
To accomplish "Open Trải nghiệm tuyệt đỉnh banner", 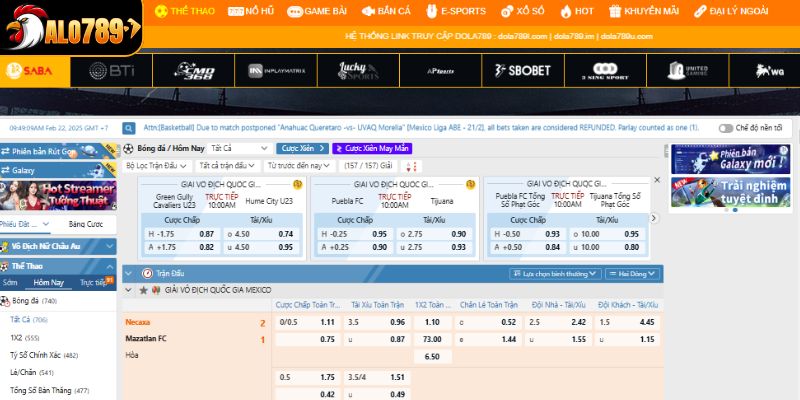I will [x=730, y=192].
